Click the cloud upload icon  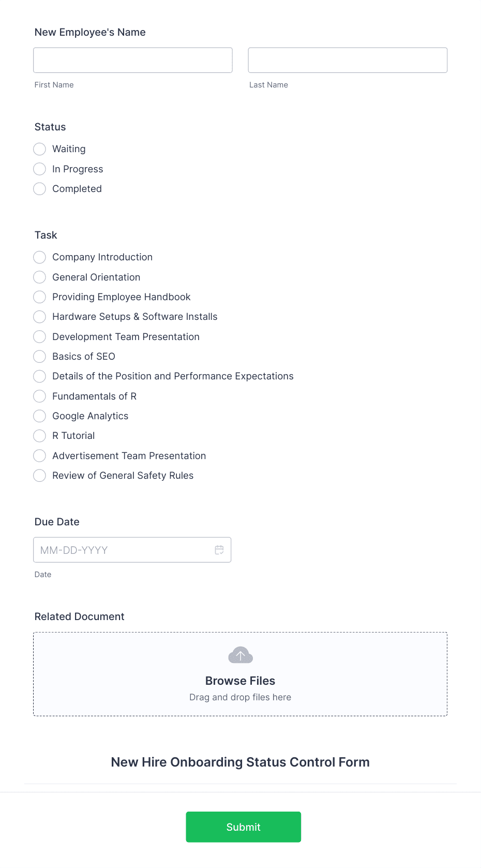pos(240,655)
